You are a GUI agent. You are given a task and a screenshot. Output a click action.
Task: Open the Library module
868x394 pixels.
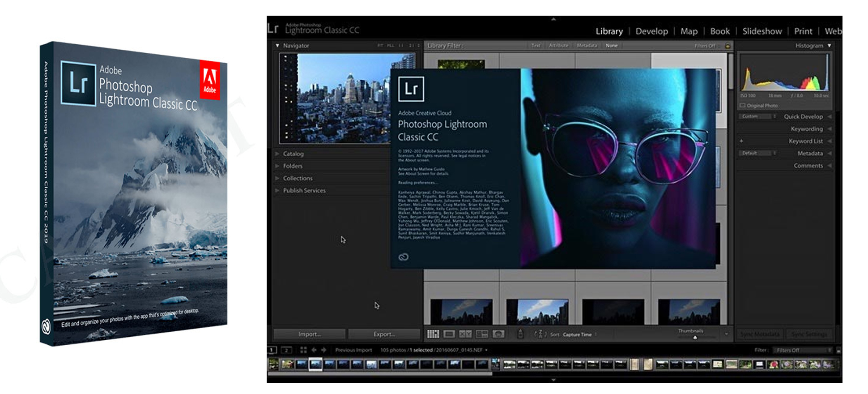pos(609,31)
